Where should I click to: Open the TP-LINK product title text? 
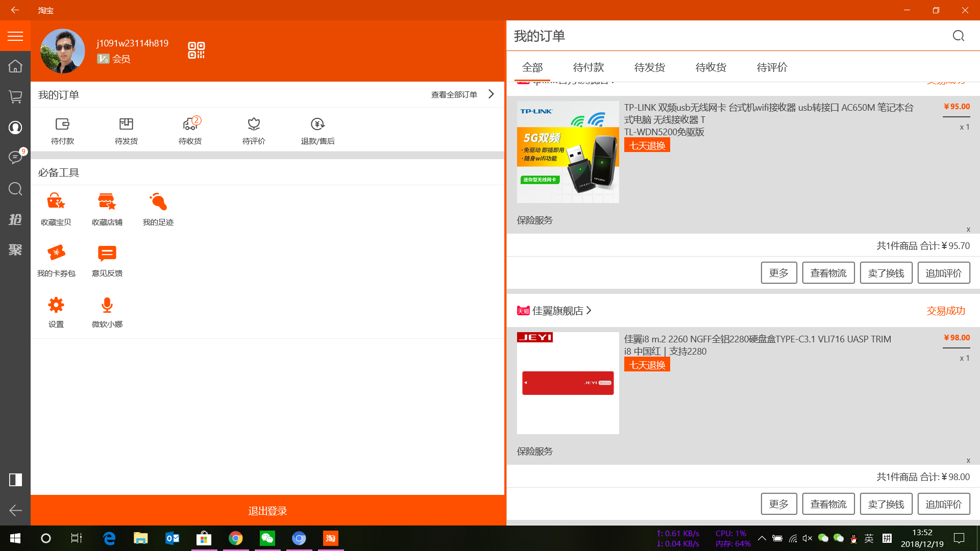pyautogui.click(x=769, y=119)
